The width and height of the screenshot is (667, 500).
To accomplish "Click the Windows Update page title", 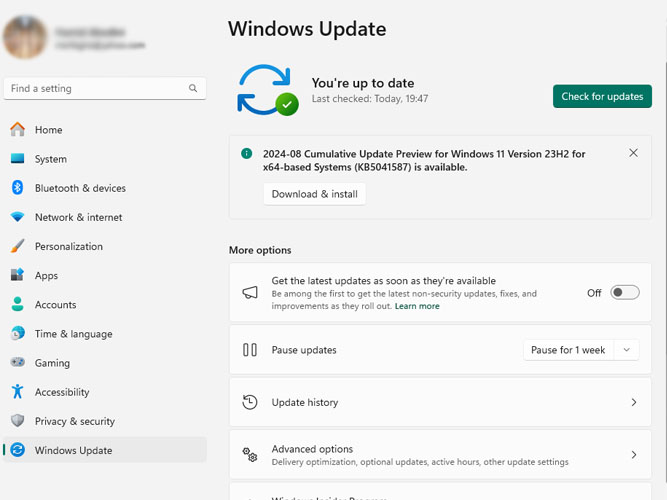I will click(x=307, y=29).
